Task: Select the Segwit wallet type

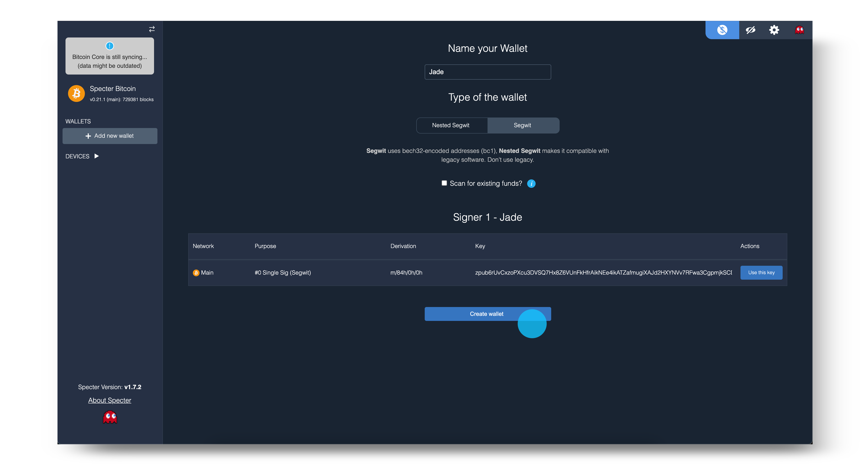Action: (522, 125)
